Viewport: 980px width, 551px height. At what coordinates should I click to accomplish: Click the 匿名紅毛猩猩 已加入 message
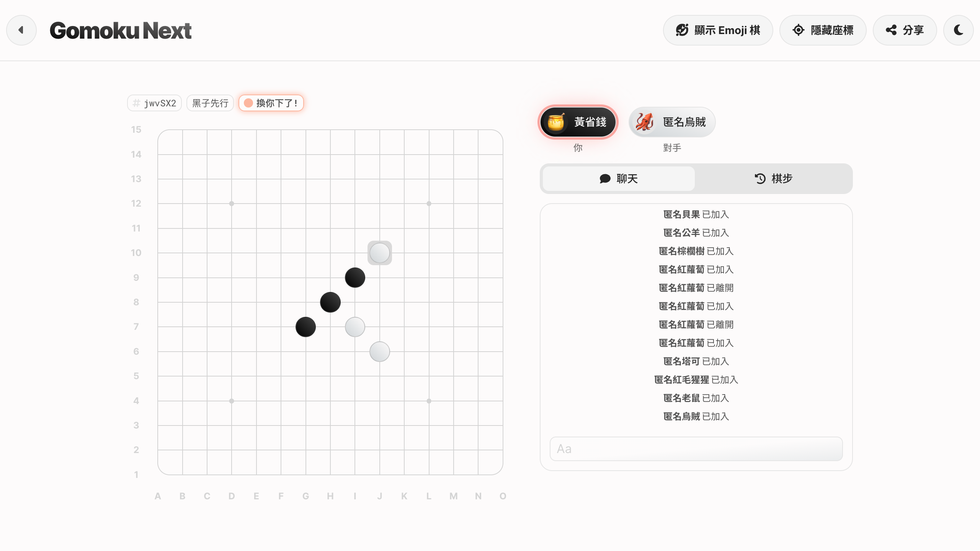click(x=696, y=380)
